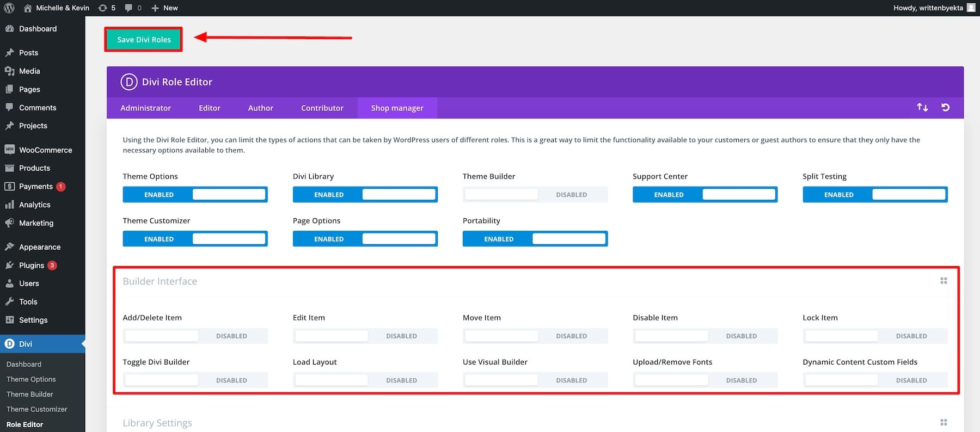Click the Divi D icon in sidebar
The image size is (980, 432).
[9, 344]
